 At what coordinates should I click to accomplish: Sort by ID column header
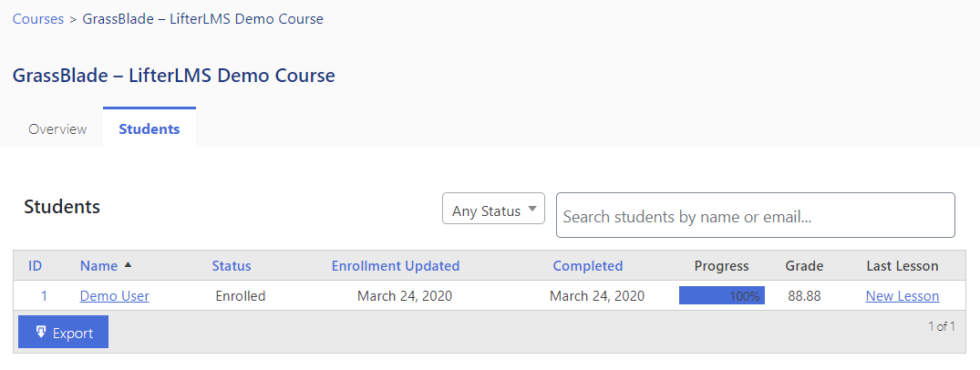pos(35,265)
